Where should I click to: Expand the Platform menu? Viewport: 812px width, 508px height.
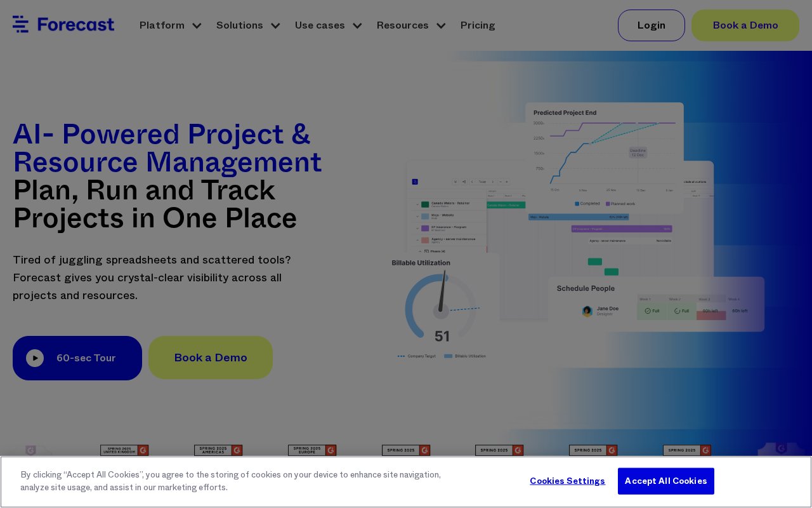(x=170, y=25)
